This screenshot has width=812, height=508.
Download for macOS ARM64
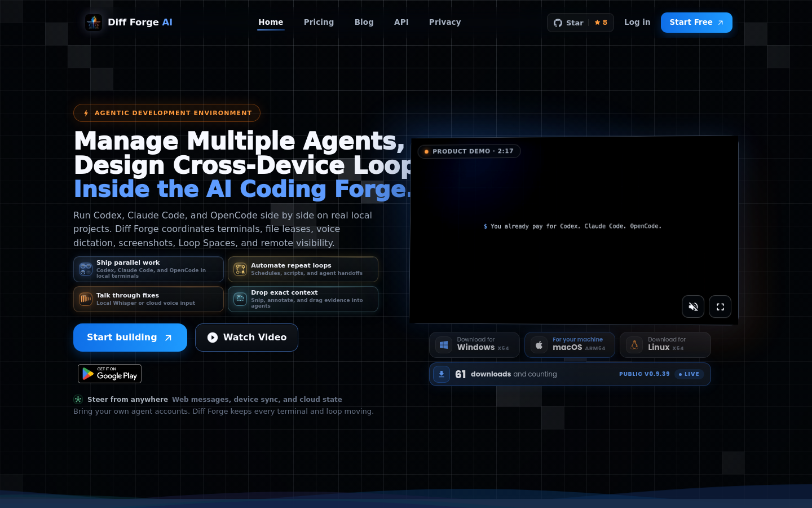(x=570, y=344)
